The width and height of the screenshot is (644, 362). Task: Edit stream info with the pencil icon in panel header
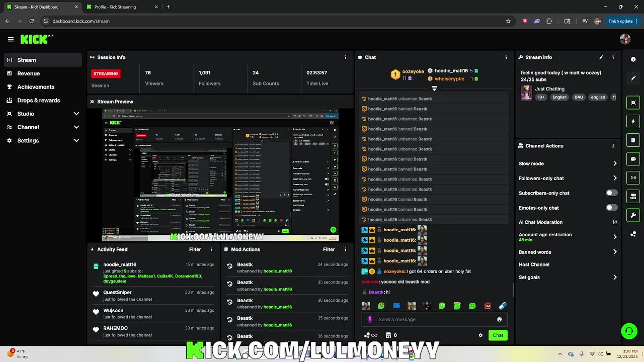(x=601, y=57)
